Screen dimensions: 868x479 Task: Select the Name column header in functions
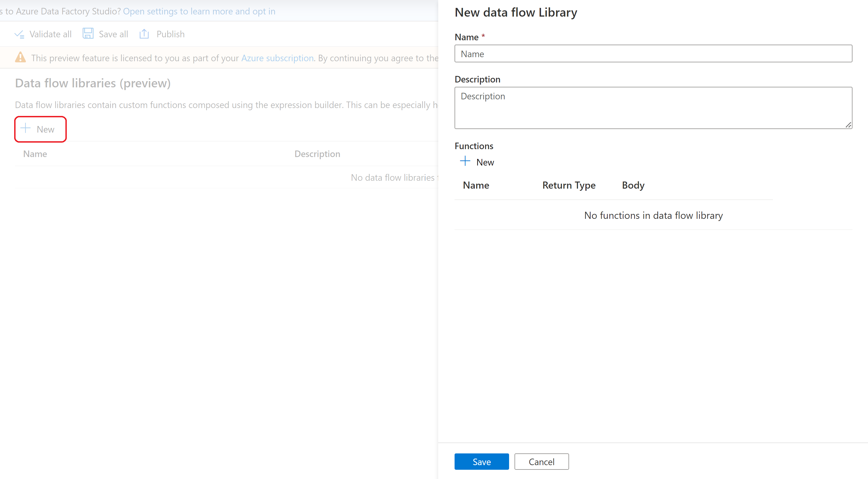tap(476, 185)
